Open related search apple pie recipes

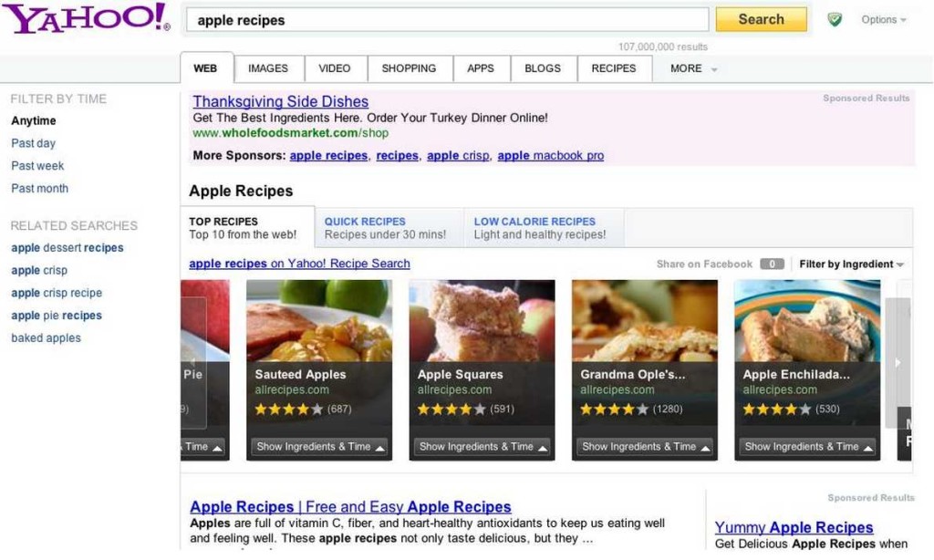(x=57, y=316)
